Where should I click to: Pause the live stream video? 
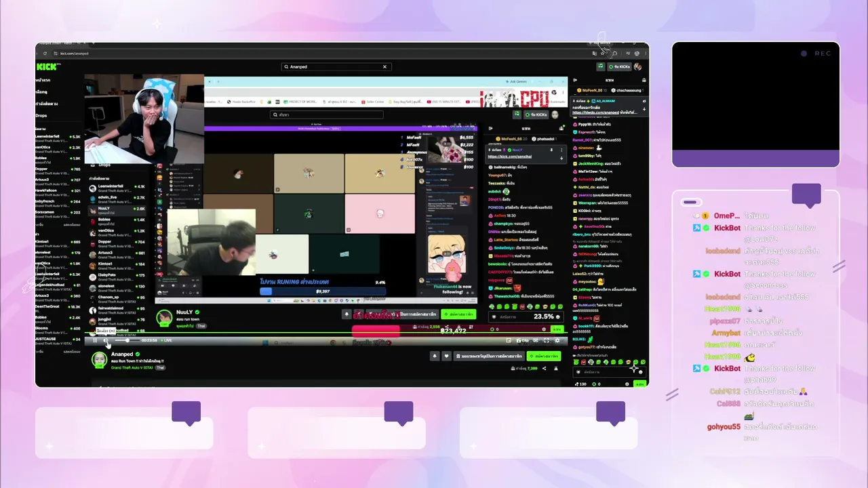(x=95, y=340)
